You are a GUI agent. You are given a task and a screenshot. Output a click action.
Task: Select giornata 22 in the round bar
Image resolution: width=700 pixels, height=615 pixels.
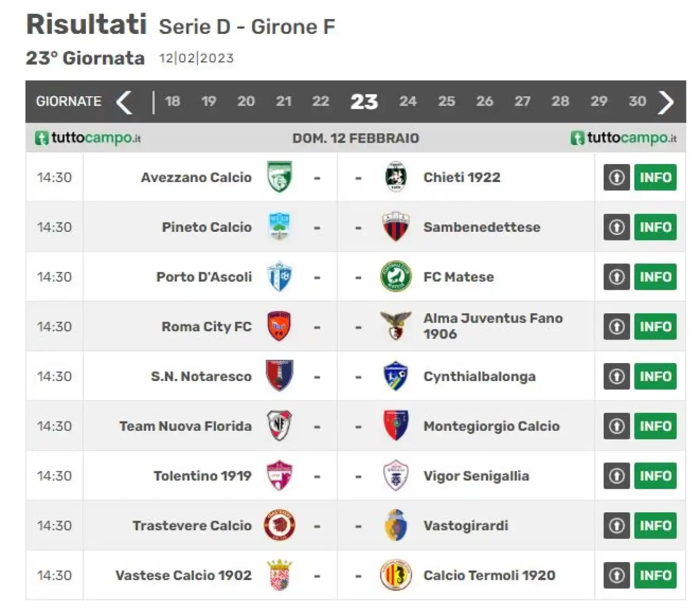tap(320, 101)
